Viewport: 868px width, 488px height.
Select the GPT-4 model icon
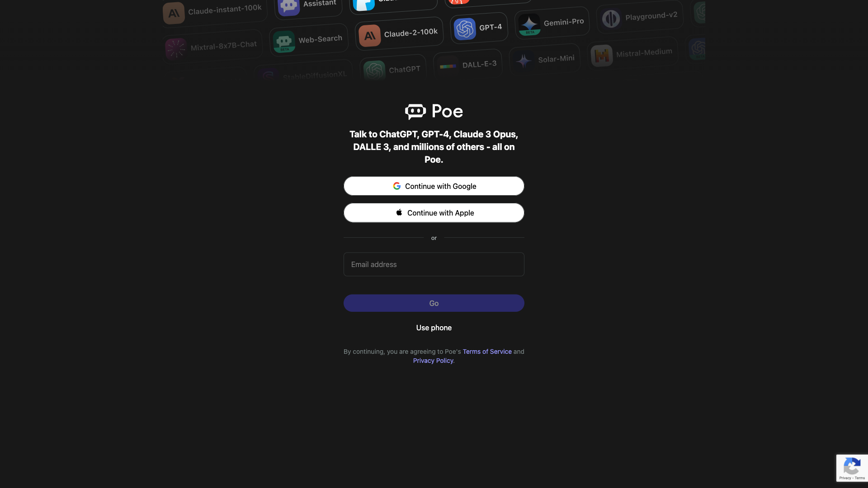465,28
